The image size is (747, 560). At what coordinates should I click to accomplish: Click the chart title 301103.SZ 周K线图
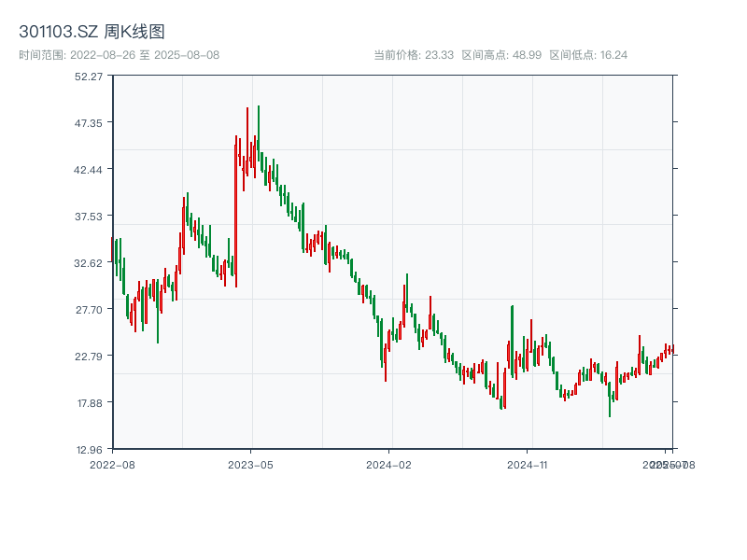click(x=92, y=32)
